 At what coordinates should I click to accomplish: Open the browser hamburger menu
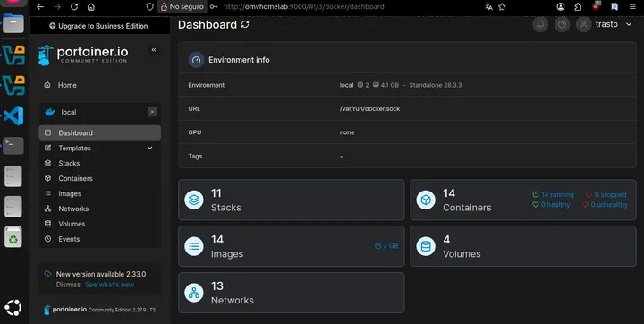632,6
